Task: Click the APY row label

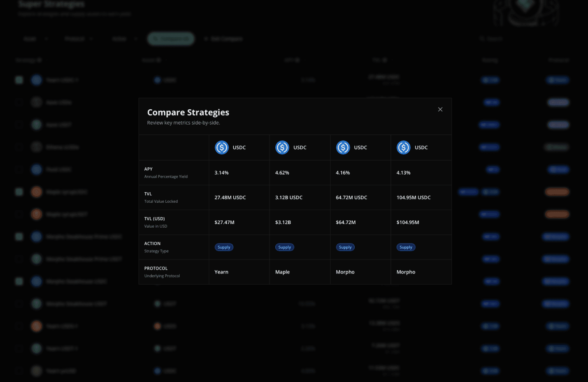Action: [149, 169]
